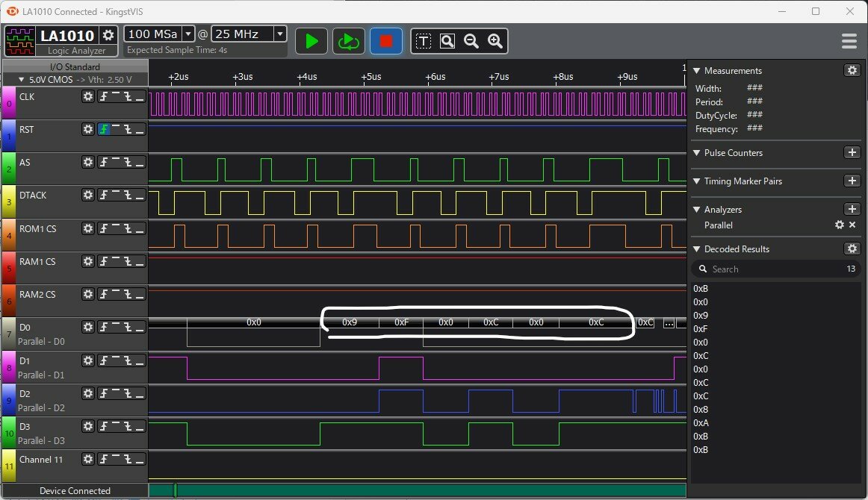
Task: Click the RAM1 CS channel color strip
Action: tap(8, 267)
